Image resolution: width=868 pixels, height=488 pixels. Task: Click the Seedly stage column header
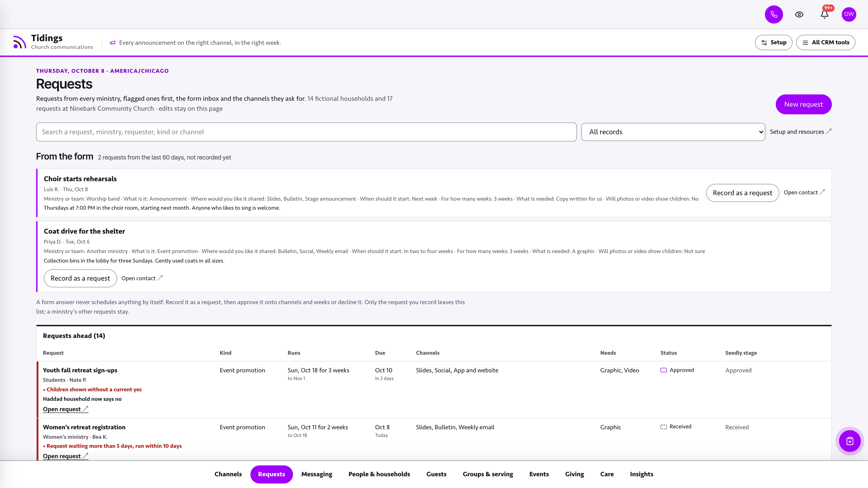741,353
